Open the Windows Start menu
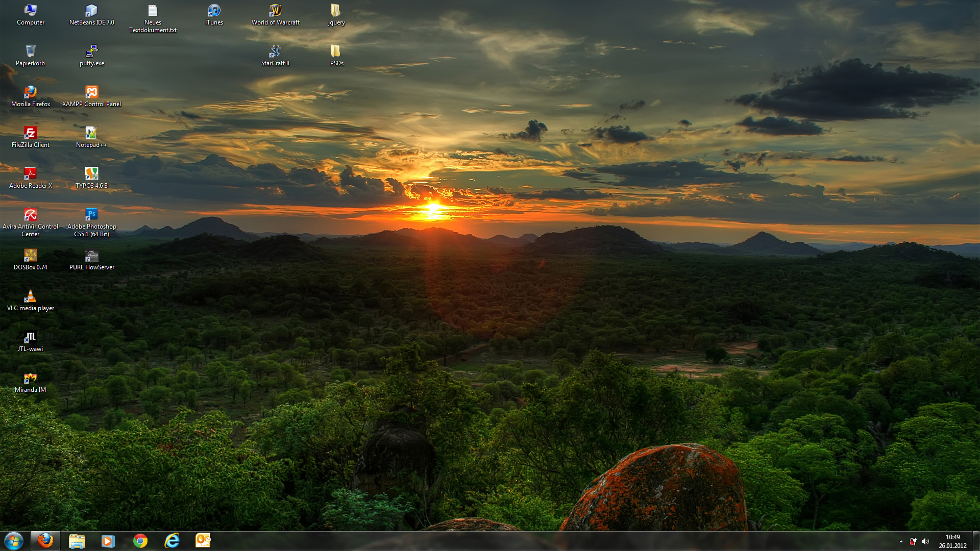This screenshot has height=551, width=980. coord(14,541)
